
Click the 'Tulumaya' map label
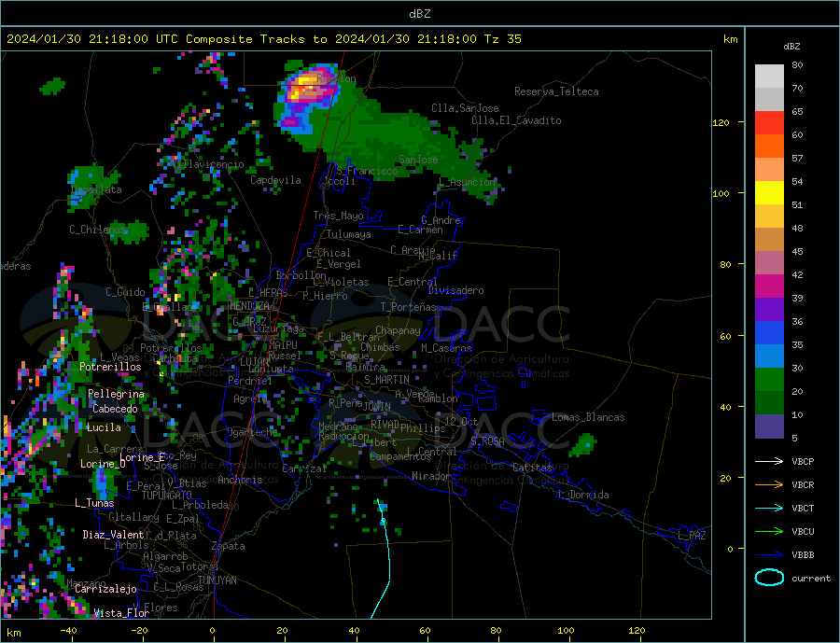point(349,234)
